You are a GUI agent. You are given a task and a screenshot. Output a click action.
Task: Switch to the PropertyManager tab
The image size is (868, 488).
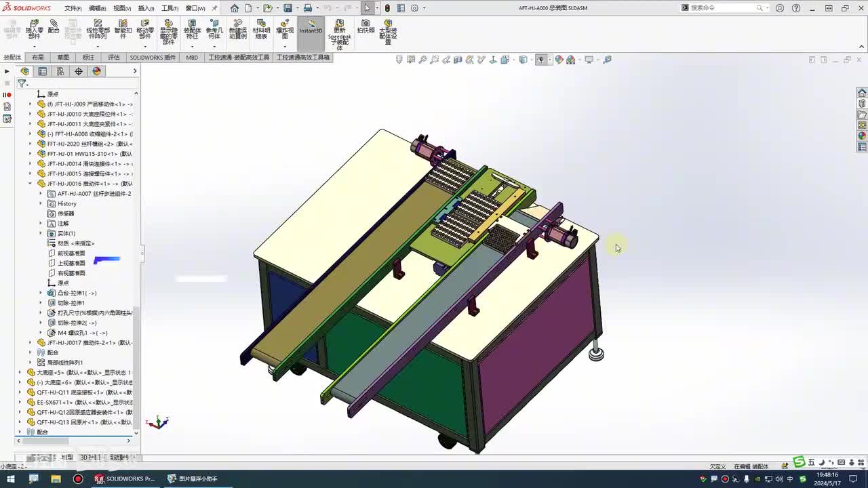point(43,71)
